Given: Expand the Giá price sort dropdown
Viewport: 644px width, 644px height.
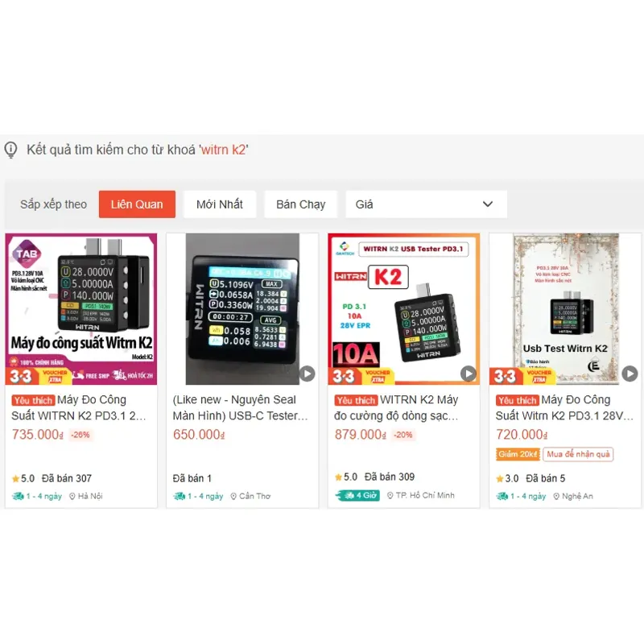Looking at the screenshot, I should tap(427, 204).
